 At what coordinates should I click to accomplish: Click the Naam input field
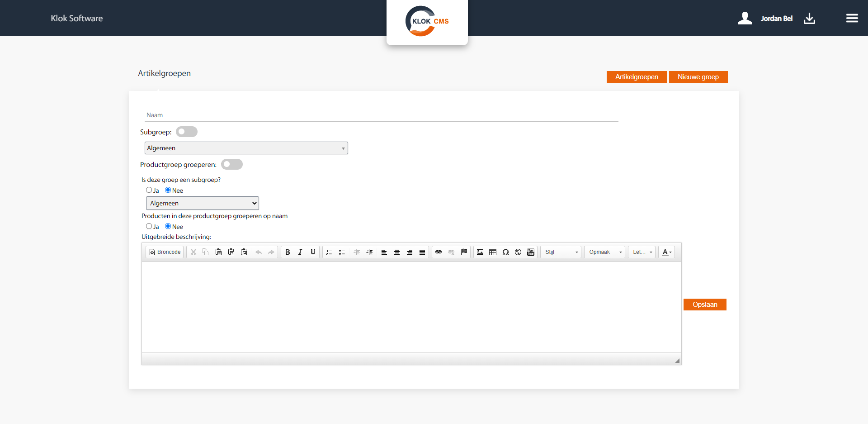point(382,115)
